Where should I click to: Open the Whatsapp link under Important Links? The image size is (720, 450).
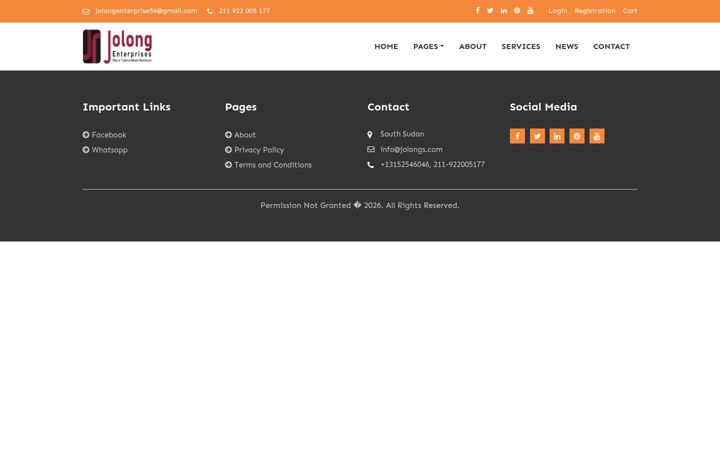pyautogui.click(x=110, y=150)
